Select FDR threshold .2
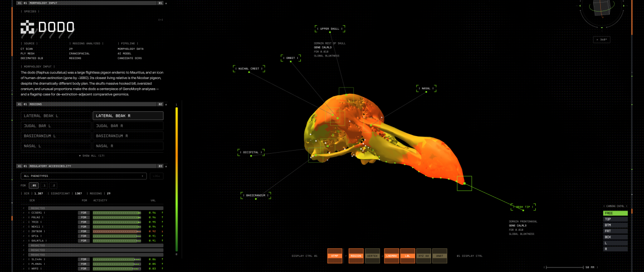Viewport: 644px width, 272px height. pyautogui.click(x=53, y=185)
